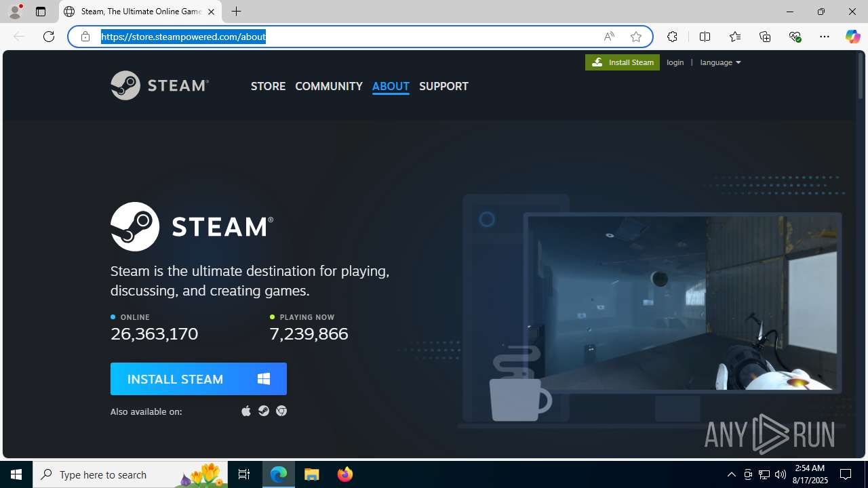Open Task View in taskbar
This screenshot has width=868, height=488.
(x=244, y=474)
